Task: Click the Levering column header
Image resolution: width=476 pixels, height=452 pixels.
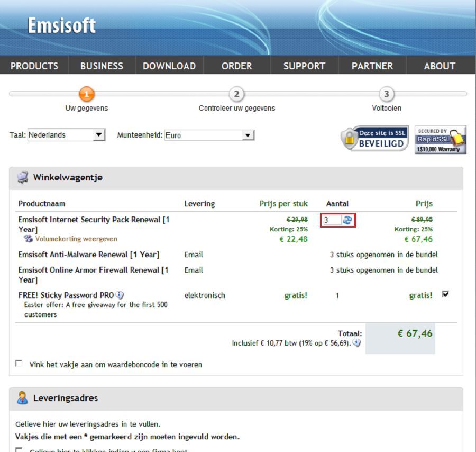Action: tap(199, 204)
